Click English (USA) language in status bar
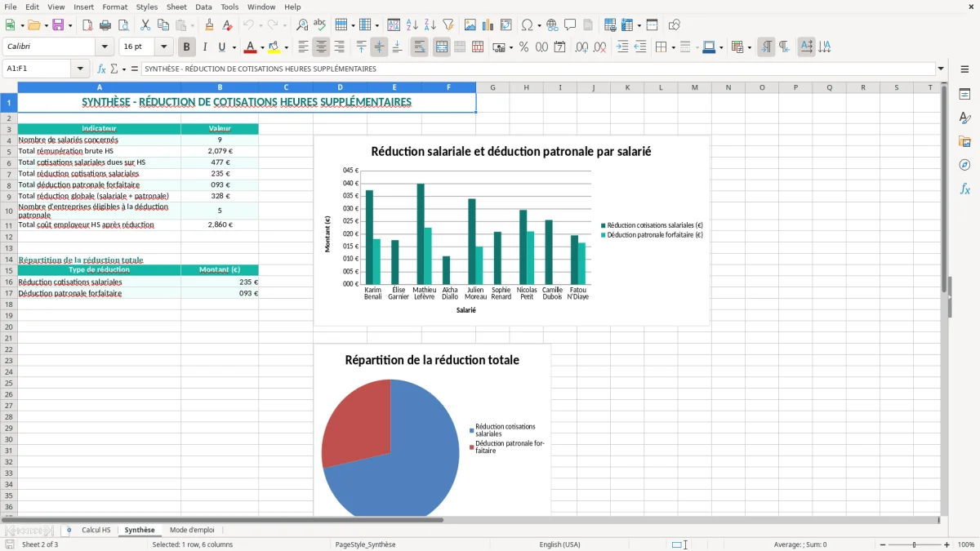This screenshot has height=551, width=980. (x=559, y=544)
